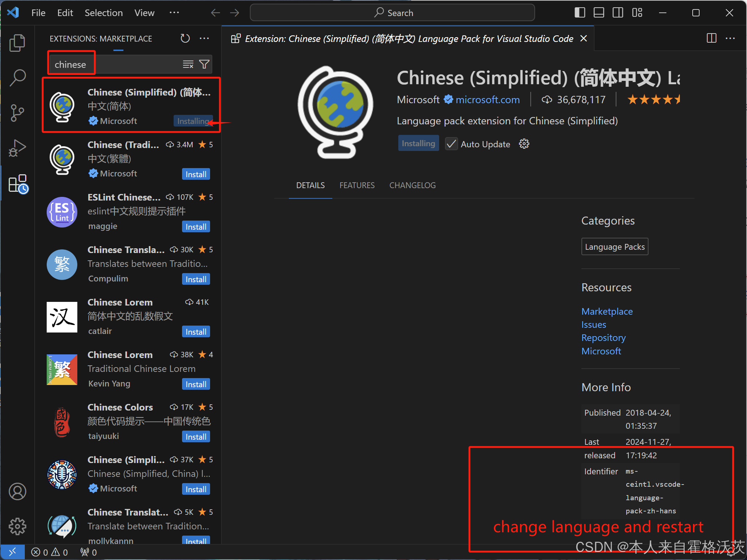Open the Repository resource link
This screenshot has height=560, width=747.
coord(603,338)
